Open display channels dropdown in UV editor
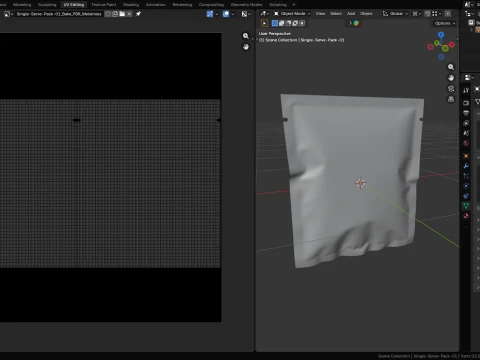Viewport: 480px width, 360px height. (x=246, y=14)
